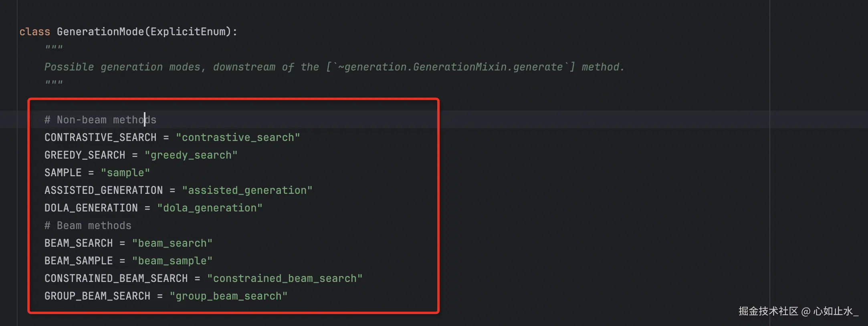This screenshot has height=326, width=868.
Task: Click the GenerationMode class name
Action: click(100, 32)
